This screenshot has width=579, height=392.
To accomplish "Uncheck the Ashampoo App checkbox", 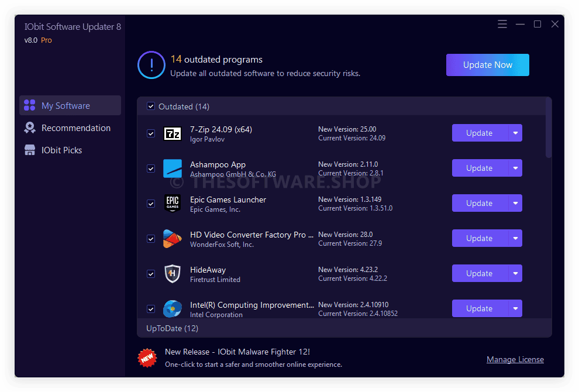I will coord(151,169).
